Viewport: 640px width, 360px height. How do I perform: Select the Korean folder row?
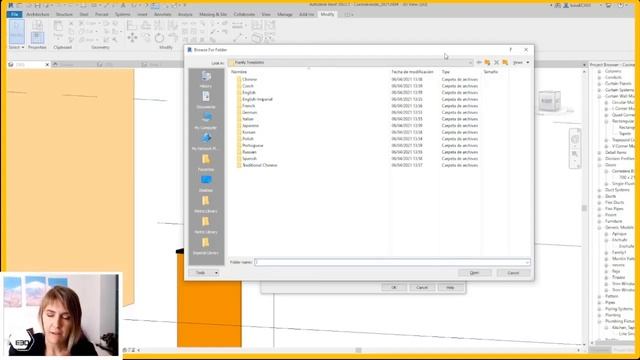tap(357, 132)
